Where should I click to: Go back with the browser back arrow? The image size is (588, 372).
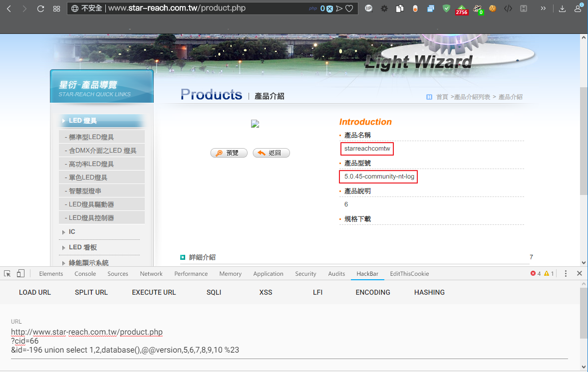pyautogui.click(x=9, y=8)
